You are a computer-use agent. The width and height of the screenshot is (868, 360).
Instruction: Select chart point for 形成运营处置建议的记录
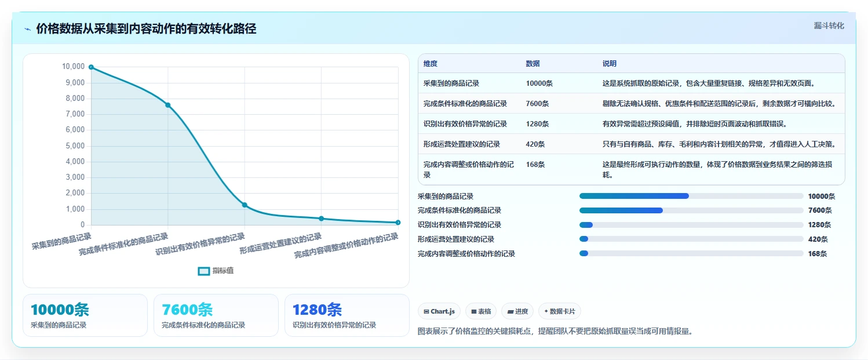click(x=321, y=219)
